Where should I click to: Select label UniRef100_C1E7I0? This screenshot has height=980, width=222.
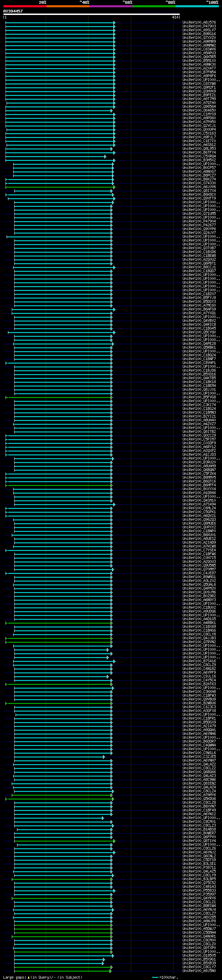point(199,141)
